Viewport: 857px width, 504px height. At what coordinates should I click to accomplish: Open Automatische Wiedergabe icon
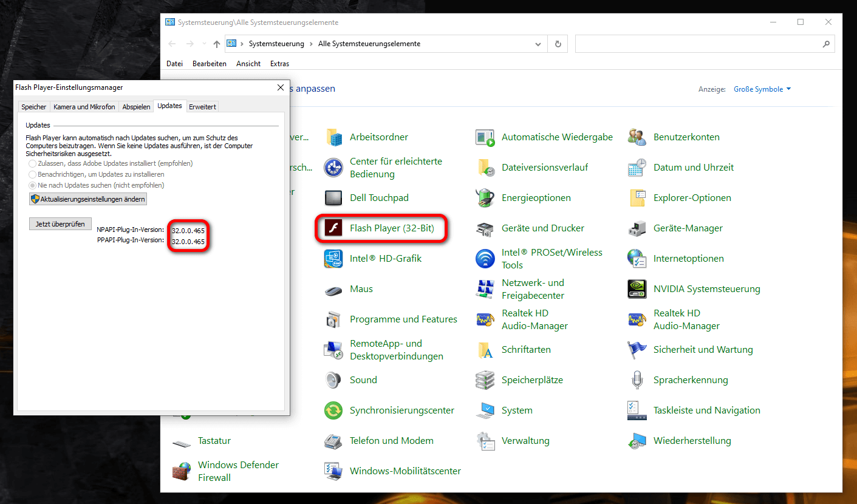[485, 137]
